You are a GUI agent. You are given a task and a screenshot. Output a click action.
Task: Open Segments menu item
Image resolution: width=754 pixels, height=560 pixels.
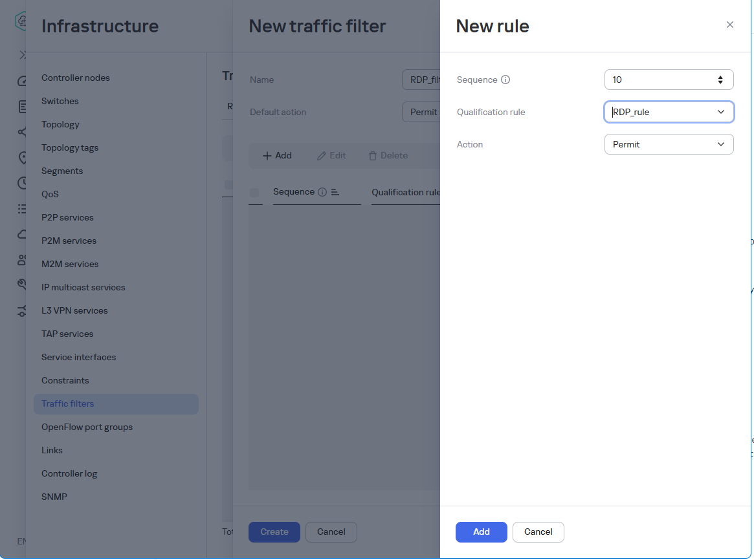click(x=62, y=171)
